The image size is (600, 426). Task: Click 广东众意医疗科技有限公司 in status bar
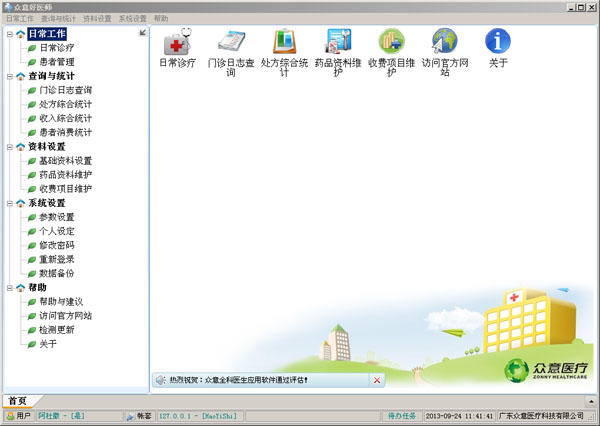541,416
